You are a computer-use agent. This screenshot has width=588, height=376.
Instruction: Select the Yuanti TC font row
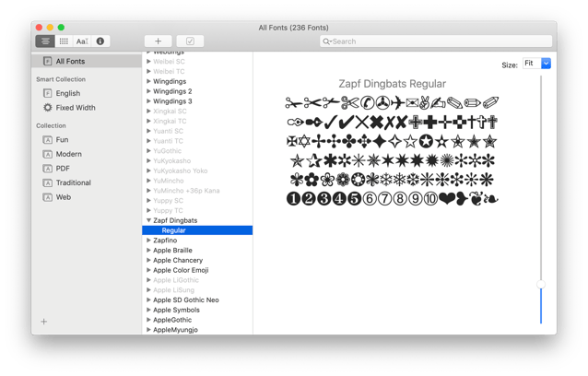(x=197, y=141)
